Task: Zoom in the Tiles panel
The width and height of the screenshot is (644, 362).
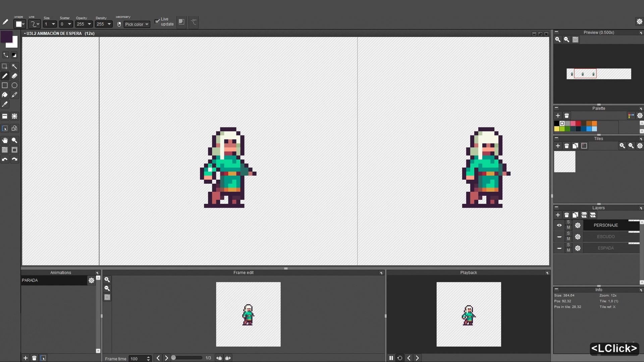Action: click(x=622, y=146)
